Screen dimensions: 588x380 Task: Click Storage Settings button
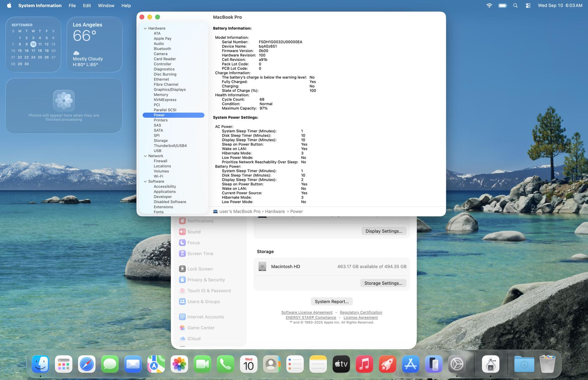[383, 283]
